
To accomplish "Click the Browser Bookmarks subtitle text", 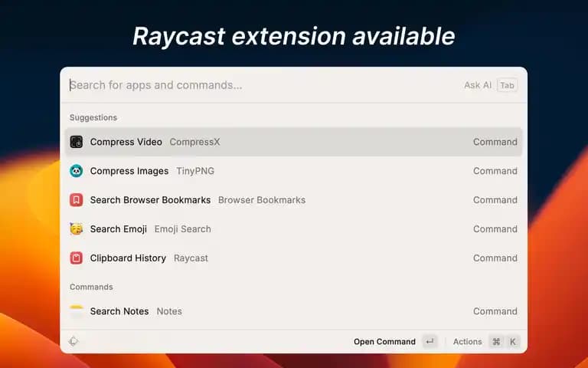I will tap(262, 200).
